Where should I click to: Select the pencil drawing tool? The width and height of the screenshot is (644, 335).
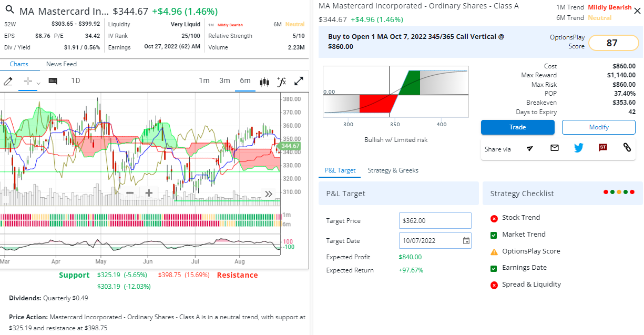[x=8, y=81]
